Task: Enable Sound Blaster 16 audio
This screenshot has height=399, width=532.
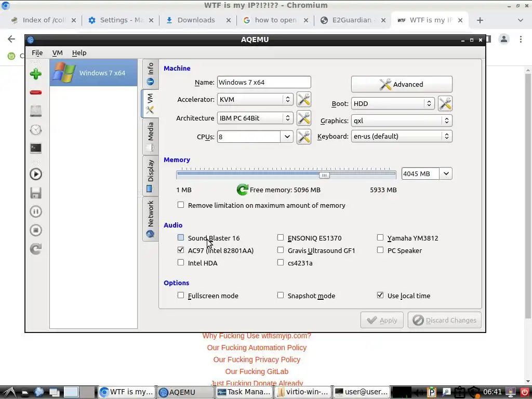Action: [x=181, y=237]
